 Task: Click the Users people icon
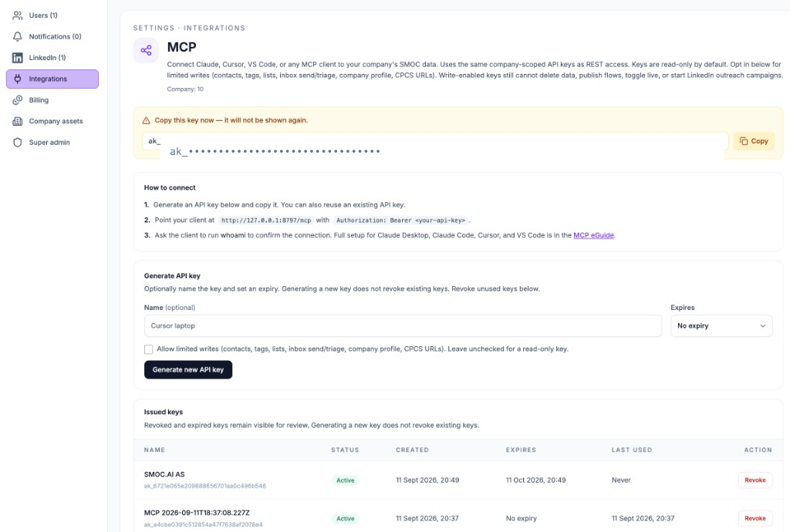[18, 15]
